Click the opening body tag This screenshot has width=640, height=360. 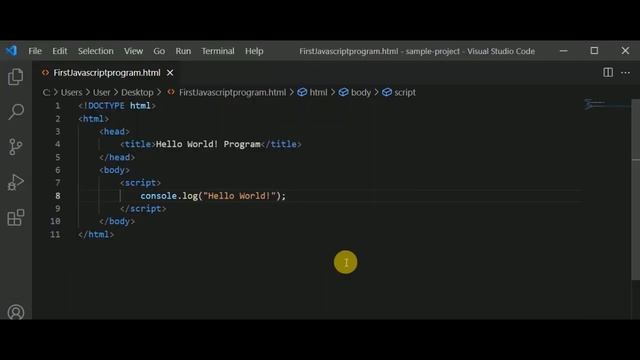114,170
